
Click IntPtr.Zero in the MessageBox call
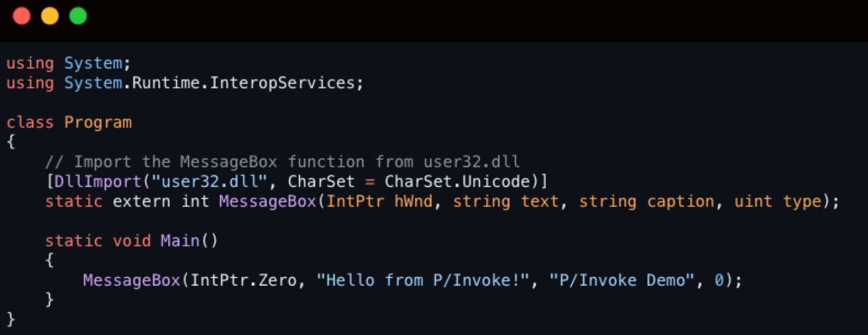click(244, 280)
